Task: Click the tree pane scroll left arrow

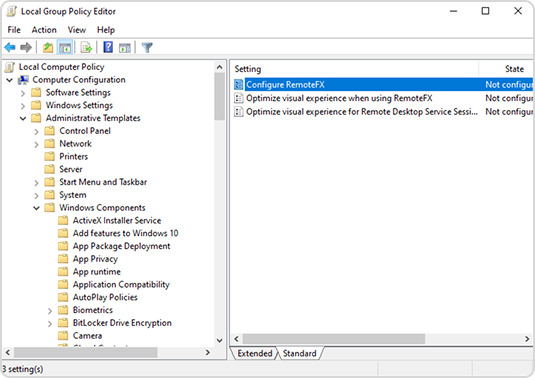Action: point(8,352)
